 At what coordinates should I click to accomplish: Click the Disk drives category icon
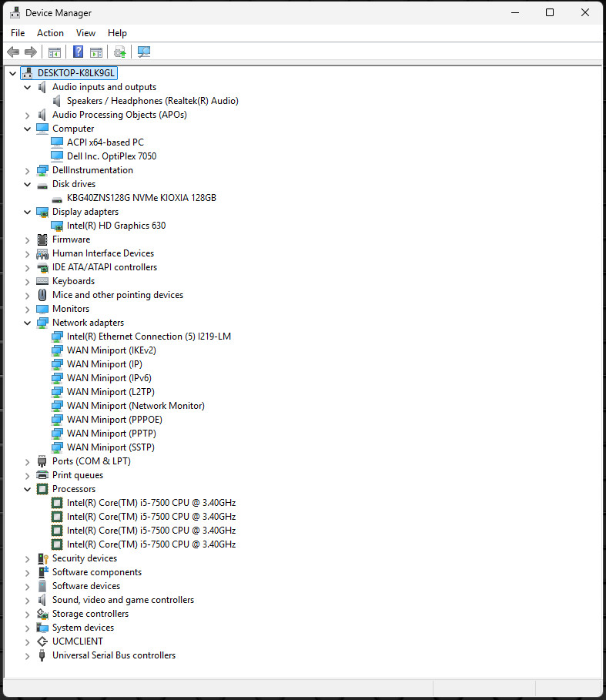tap(42, 186)
